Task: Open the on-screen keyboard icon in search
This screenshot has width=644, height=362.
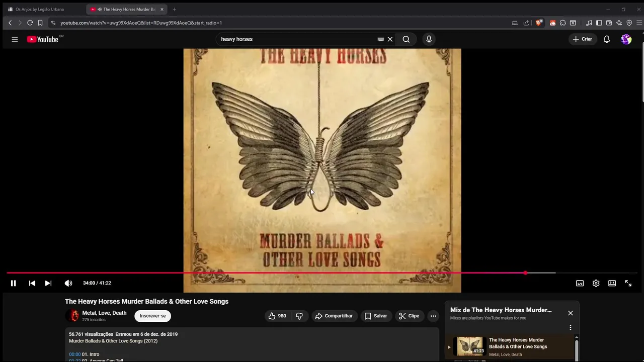Action: click(x=381, y=39)
